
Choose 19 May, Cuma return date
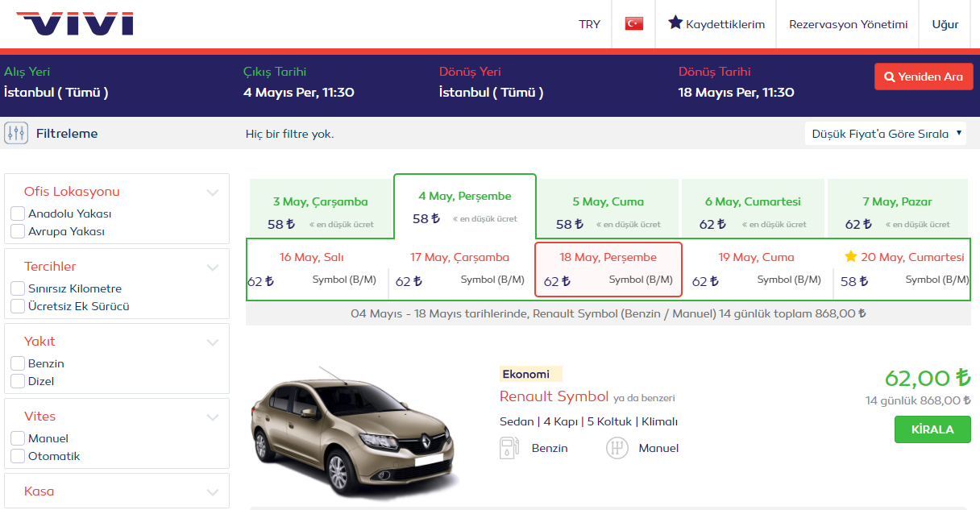[756, 270]
